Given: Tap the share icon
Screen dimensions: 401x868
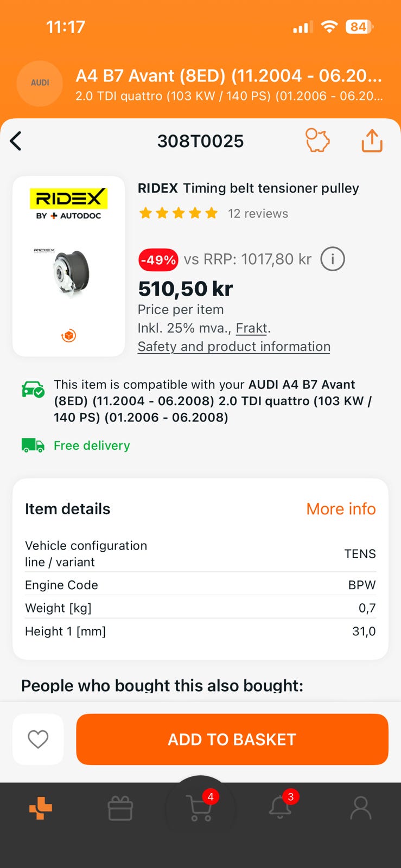Looking at the screenshot, I should 372,141.
